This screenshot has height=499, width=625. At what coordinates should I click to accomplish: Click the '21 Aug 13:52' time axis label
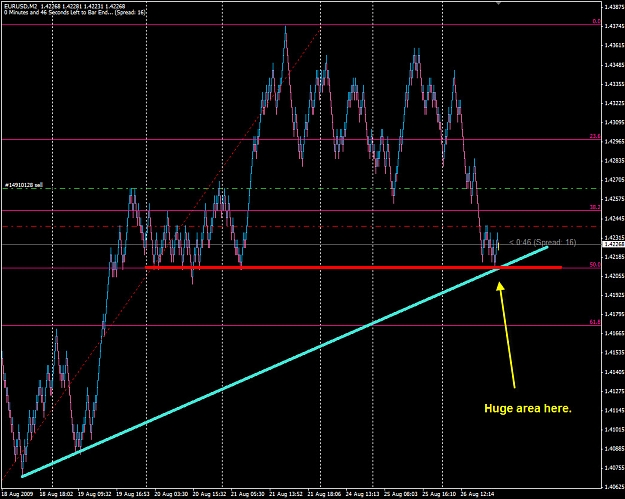[x=286, y=494]
